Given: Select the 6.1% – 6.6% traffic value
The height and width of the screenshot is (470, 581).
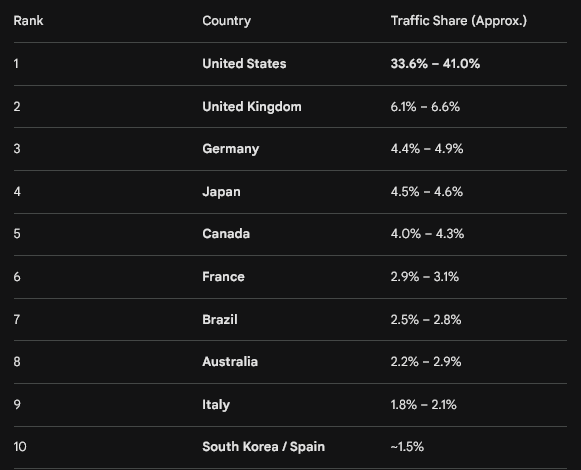Looking at the screenshot, I should click(425, 107).
